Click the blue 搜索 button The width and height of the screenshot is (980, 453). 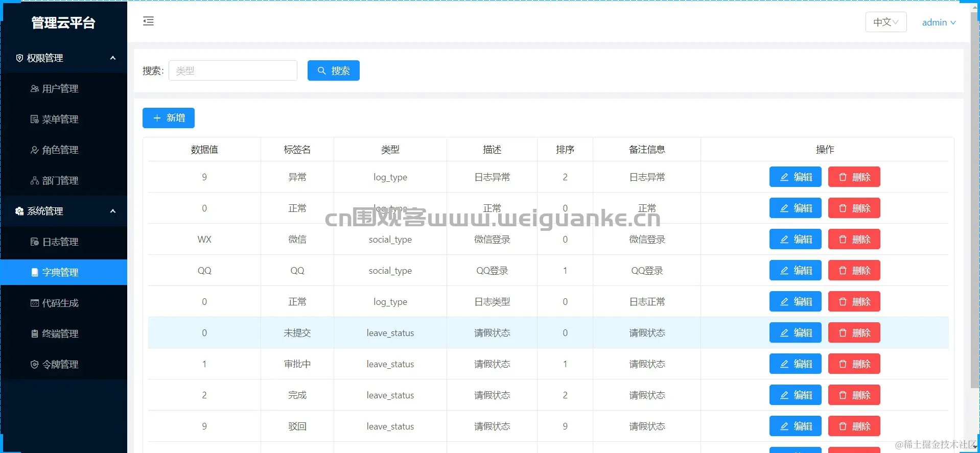[x=333, y=70]
